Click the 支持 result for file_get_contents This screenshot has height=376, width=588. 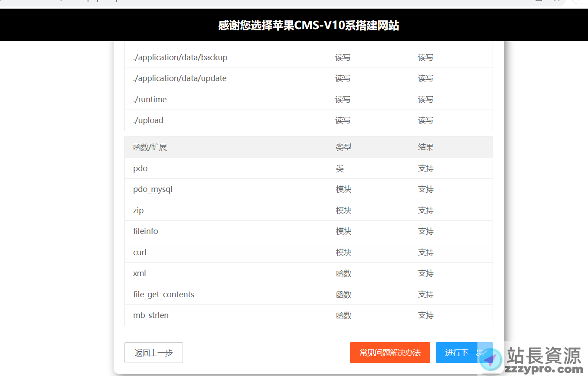coord(426,295)
